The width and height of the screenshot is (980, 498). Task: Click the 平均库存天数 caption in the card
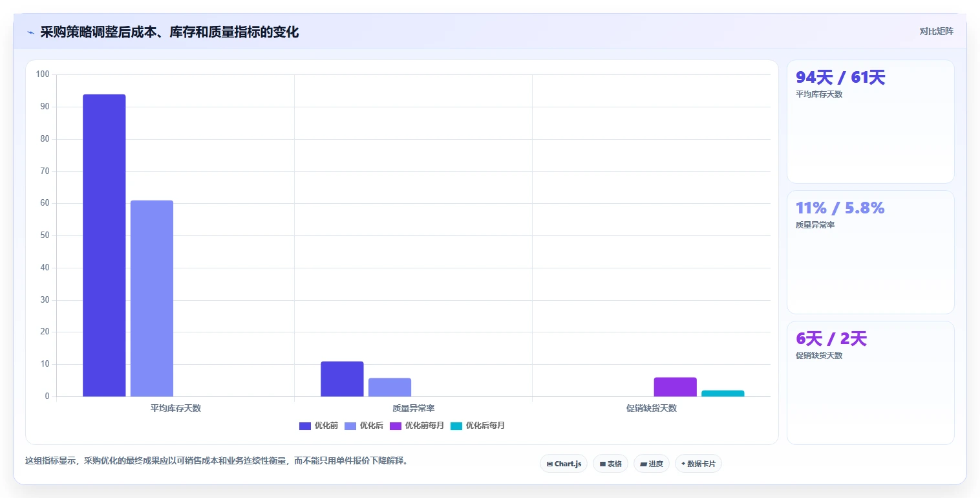pyautogui.click(x=819, y=94)
